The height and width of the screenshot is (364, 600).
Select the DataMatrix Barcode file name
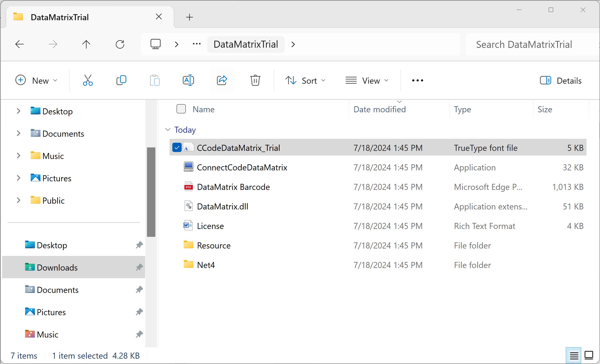tap(233, 187)
